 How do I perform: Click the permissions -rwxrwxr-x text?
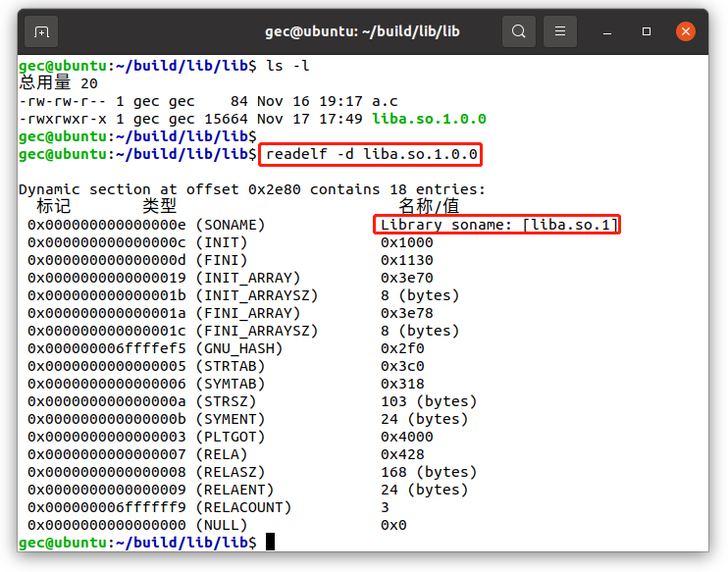[63, 119]
